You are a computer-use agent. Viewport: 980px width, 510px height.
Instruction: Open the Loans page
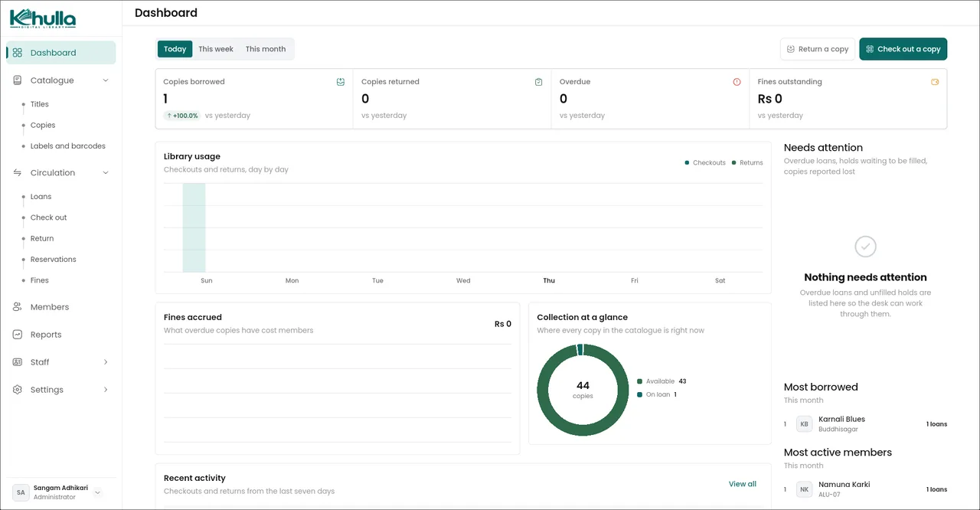[41, 197]
